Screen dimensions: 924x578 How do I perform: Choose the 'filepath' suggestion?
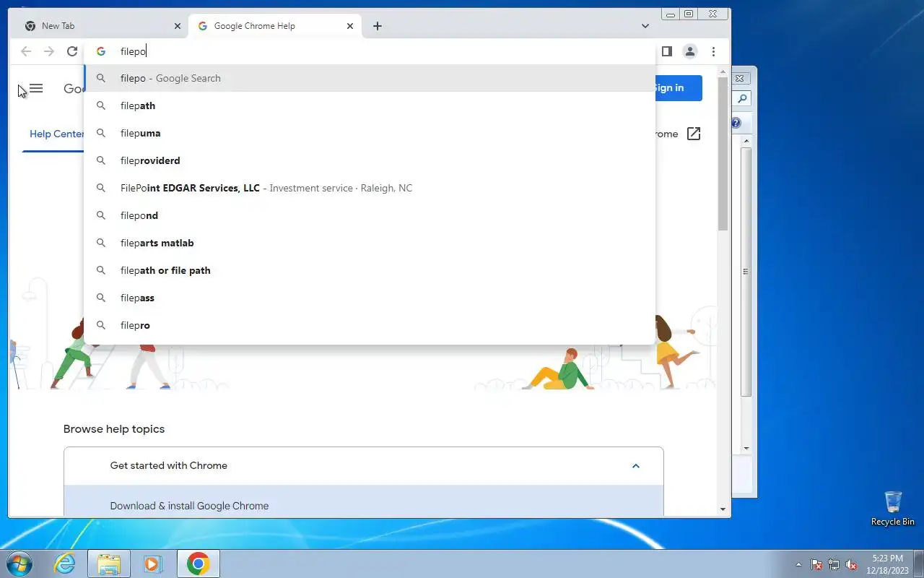370,105
